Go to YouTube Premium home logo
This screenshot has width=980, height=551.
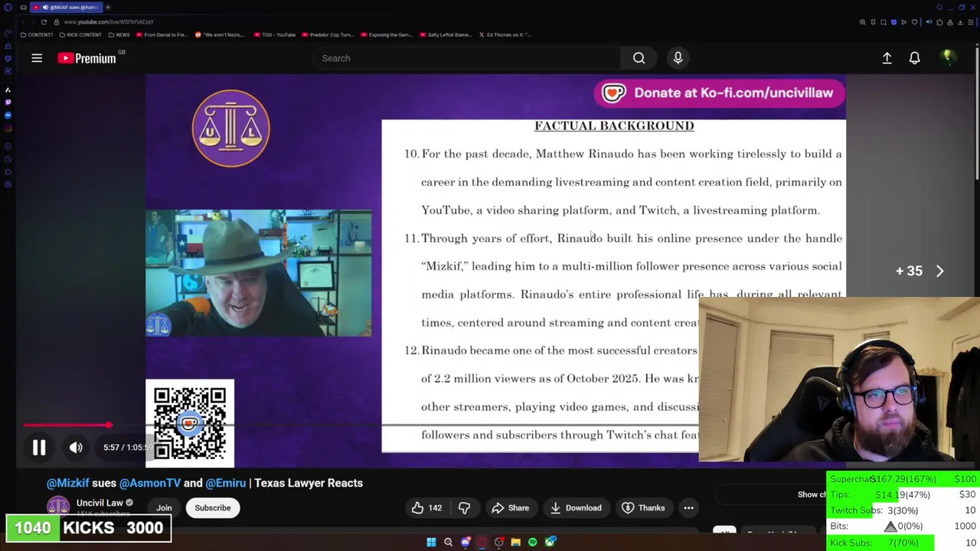point(87,58)
